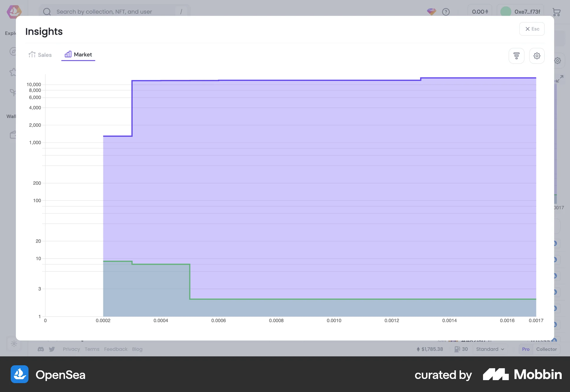Screen dimensions: 570x392
Task: Open the shopping cart
Action: [557, 12]
